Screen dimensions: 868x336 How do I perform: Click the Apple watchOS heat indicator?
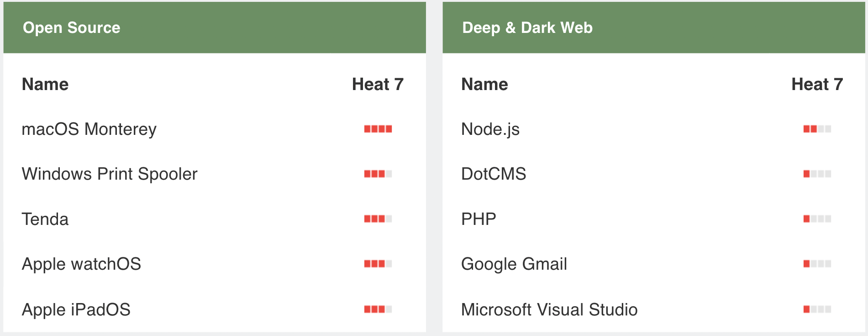coord(378,264)
